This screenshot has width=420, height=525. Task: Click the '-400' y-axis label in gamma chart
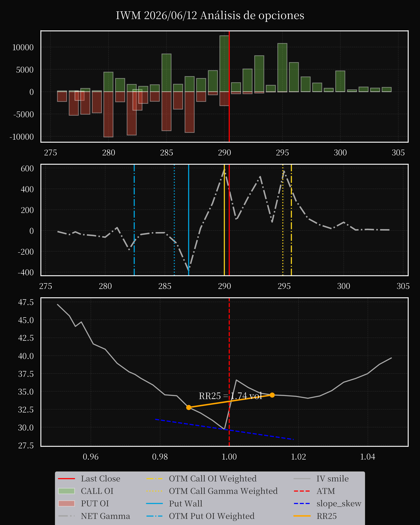coord(26,272)
